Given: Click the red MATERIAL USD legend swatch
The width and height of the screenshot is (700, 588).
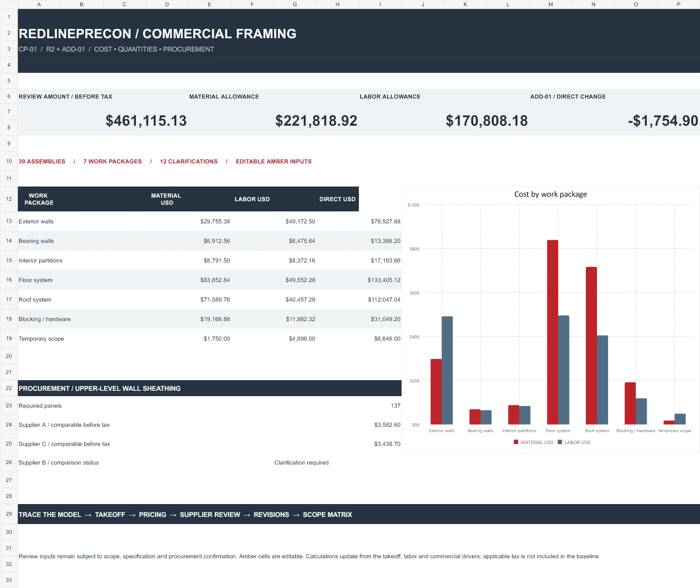Looking at the screenshot, I should click(x=516, y=442).
